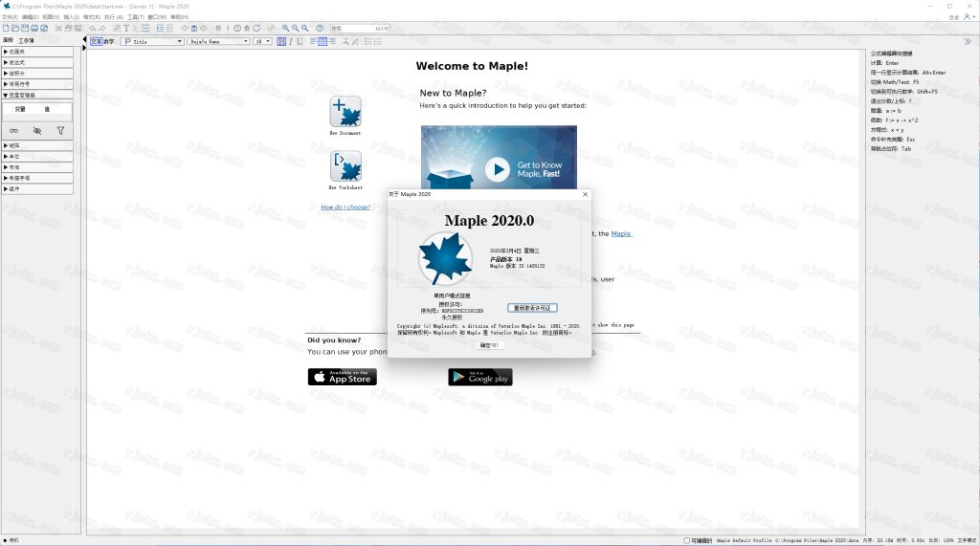Click the help question mark toolbar icon
980x546 pixels.
click(320, 29)
